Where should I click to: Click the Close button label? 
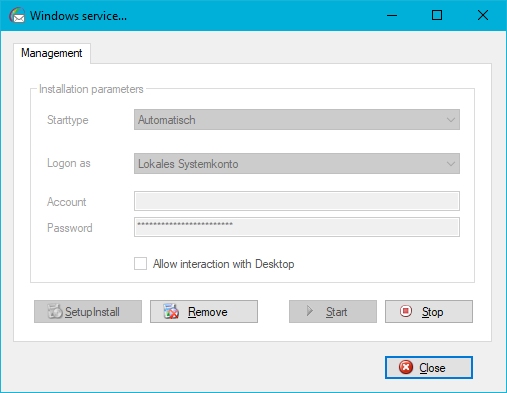432,368
